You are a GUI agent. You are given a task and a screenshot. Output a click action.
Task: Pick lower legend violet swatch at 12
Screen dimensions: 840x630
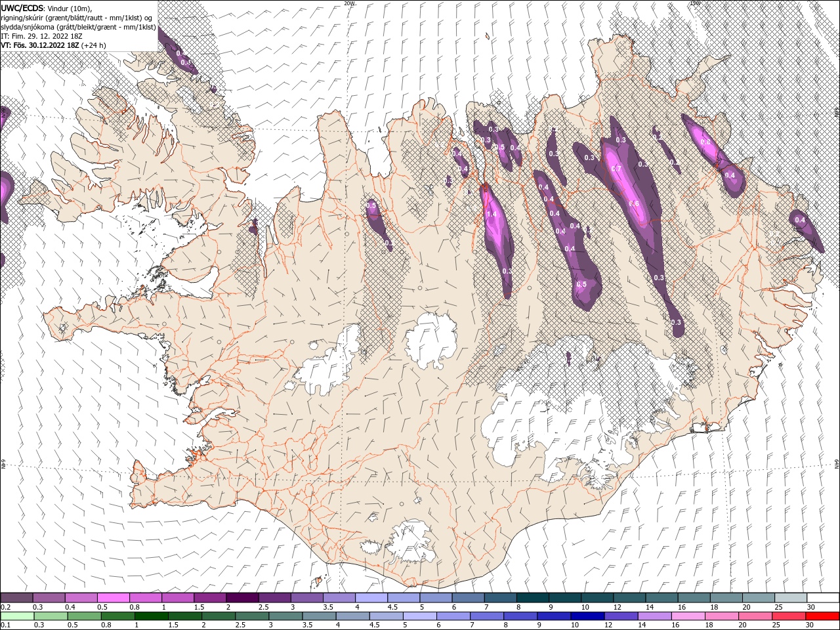pos(621,616)
